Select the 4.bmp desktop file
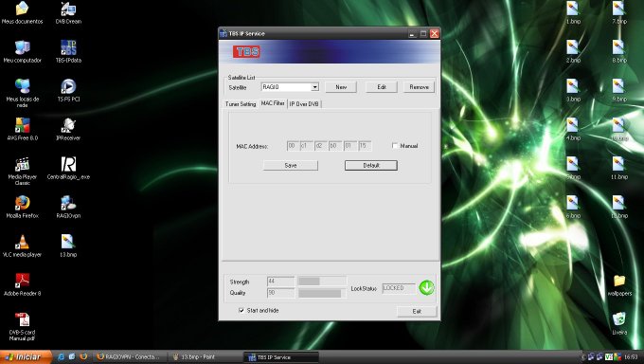The image size is (644, 364). point(573,129)
